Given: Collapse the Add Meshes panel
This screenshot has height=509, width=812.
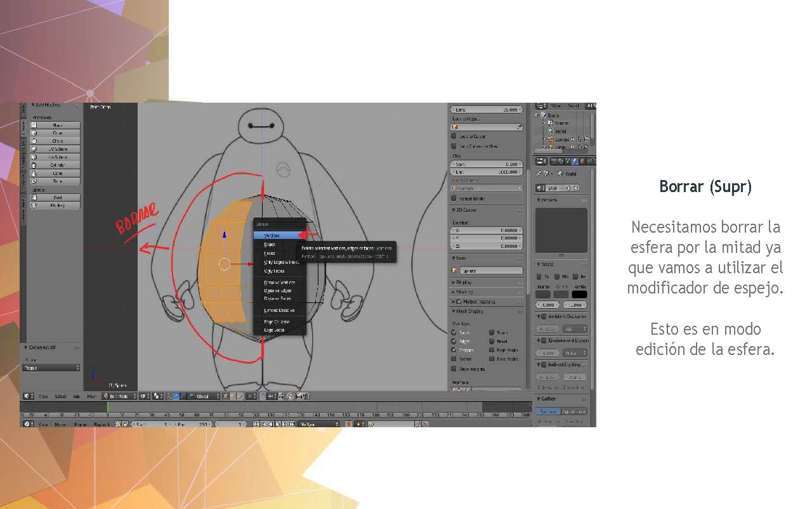Looking at the screenshot, I should click(x=33, y=106).
